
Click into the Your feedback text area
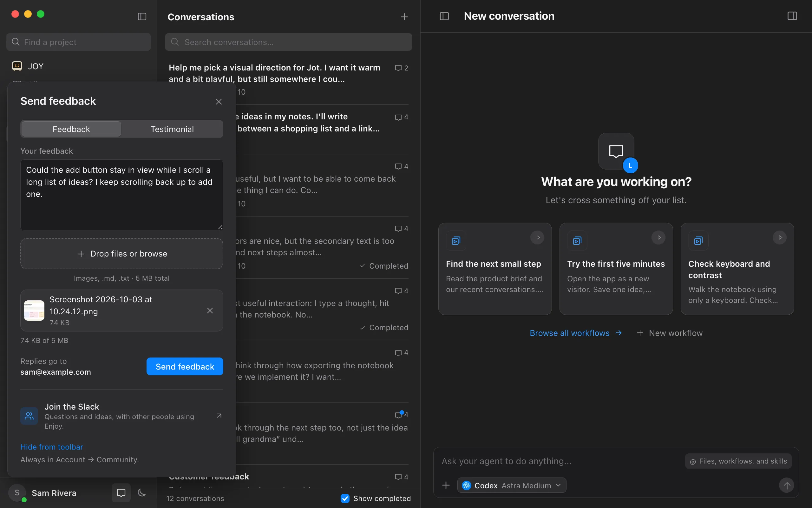[x=122, y=195]
